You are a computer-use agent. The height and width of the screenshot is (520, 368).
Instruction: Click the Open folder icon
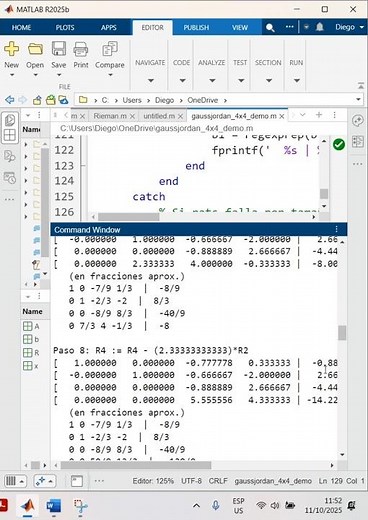coord(35,49)
